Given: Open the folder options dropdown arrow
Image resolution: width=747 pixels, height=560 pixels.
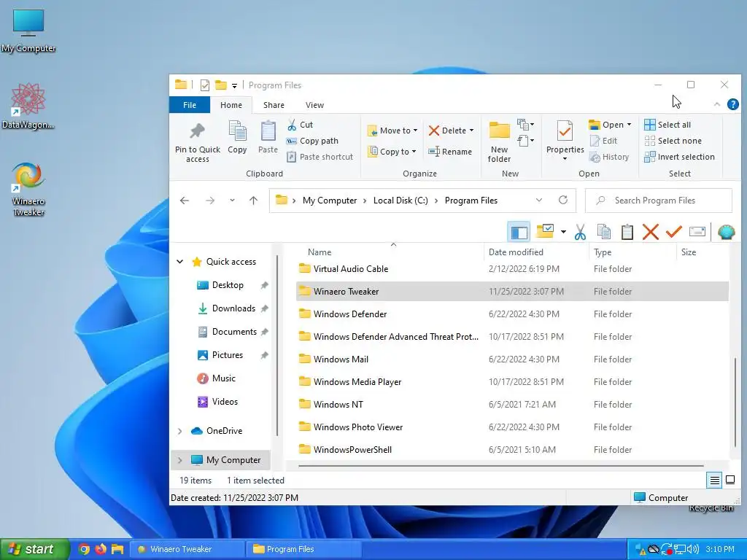Looking at the screenshot, I should point(563,232).
